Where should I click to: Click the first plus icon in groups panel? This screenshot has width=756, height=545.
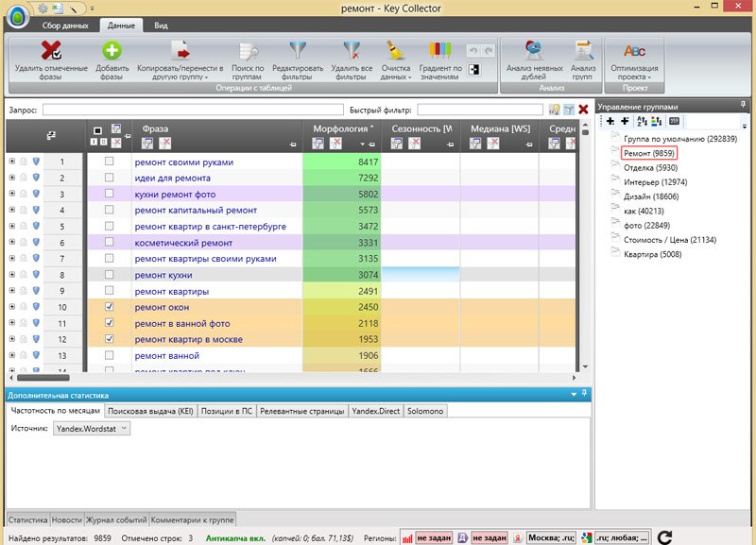[610, 122]
